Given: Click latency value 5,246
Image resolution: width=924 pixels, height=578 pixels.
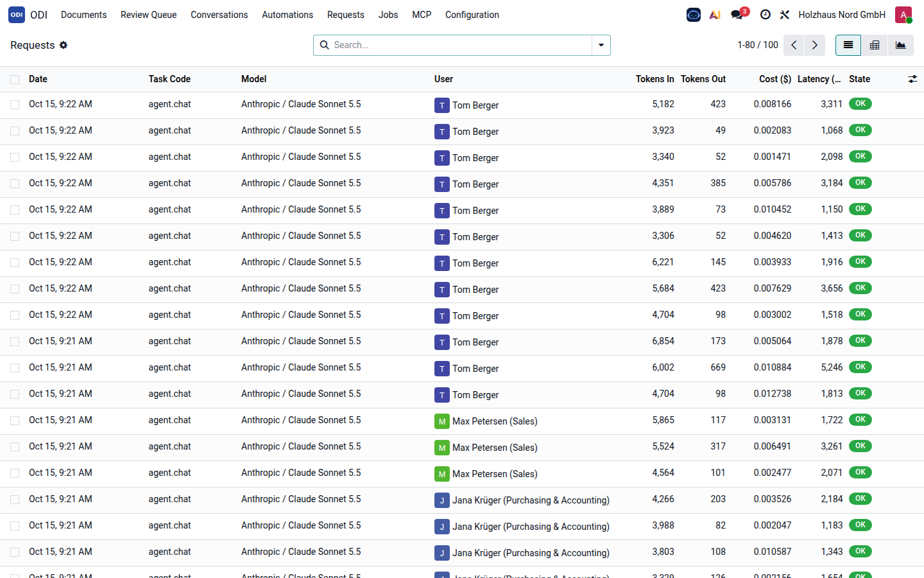Looking at the screenshot, I should [x=832, y=367].
